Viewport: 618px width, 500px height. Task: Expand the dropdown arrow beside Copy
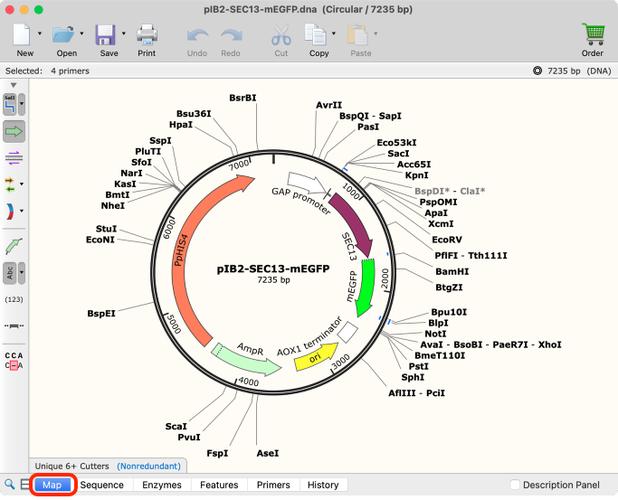333,33
